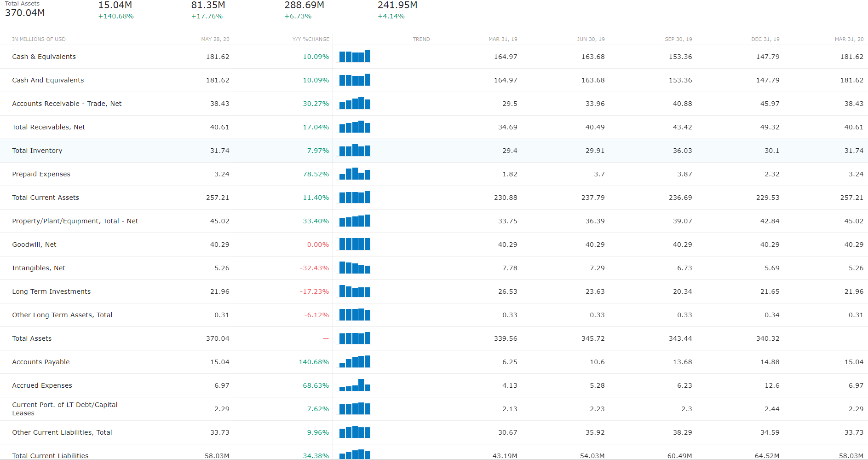This screenshot has height=460, width=868.
Task: Click the Goodwill, Net trend bars
Action: coord(355,245)
